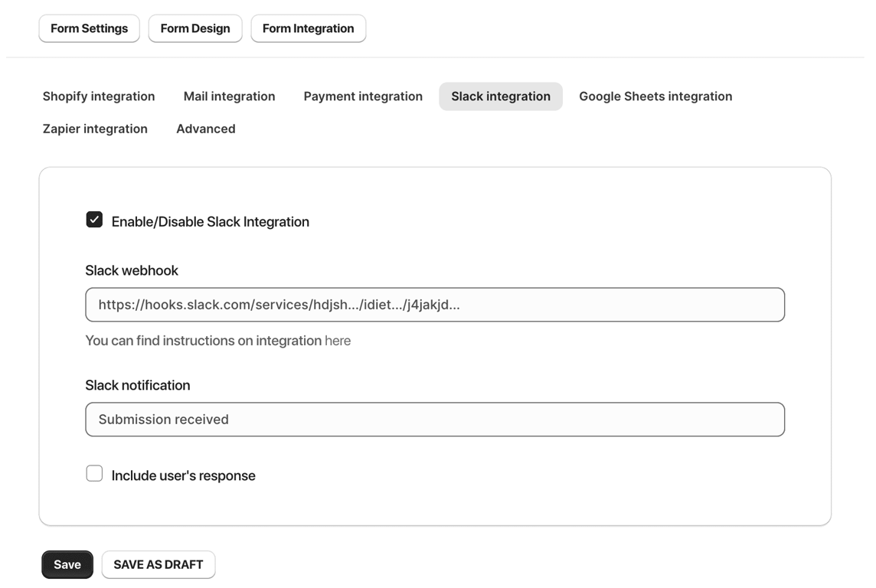Switch to the Mail integration tab
Screen dimensions: 876x588
tap(229, 96)
